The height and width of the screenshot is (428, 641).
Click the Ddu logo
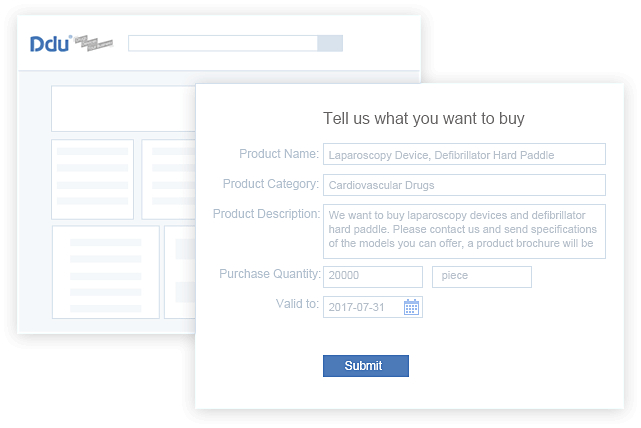click(49, 44)
